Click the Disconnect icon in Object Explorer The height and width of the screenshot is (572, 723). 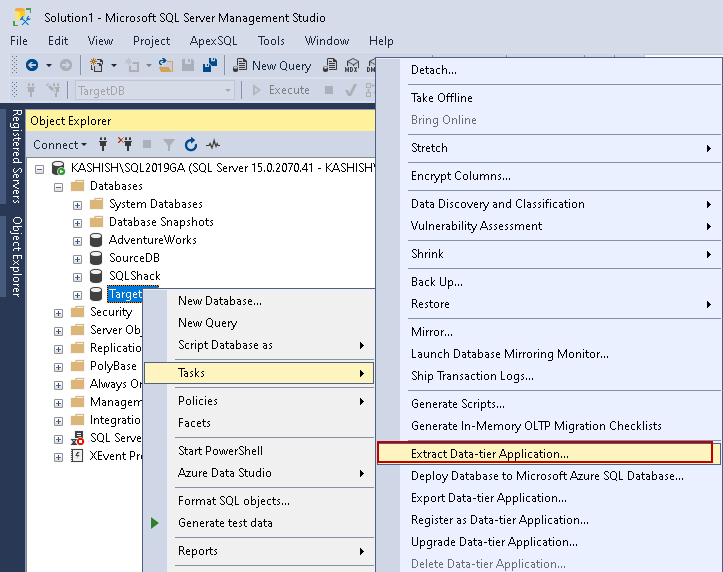125,145
